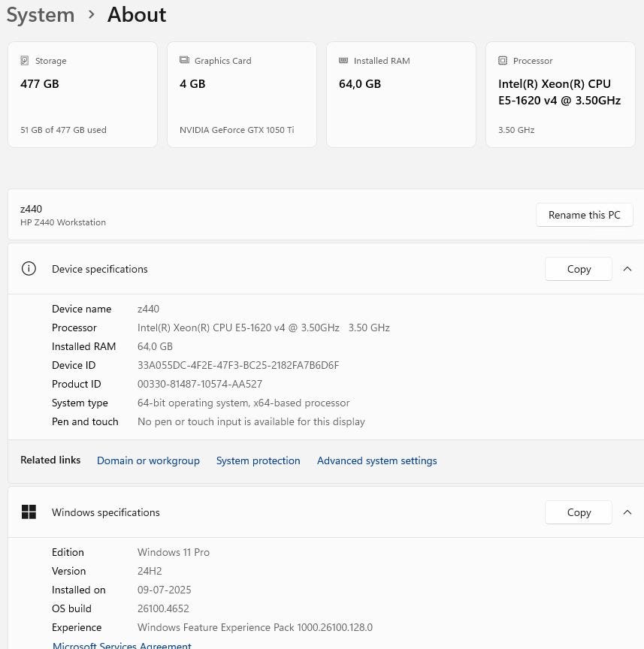644x649 pixels.
Task: Copy the Windows specifications
Action: click(x=579, y=512)
